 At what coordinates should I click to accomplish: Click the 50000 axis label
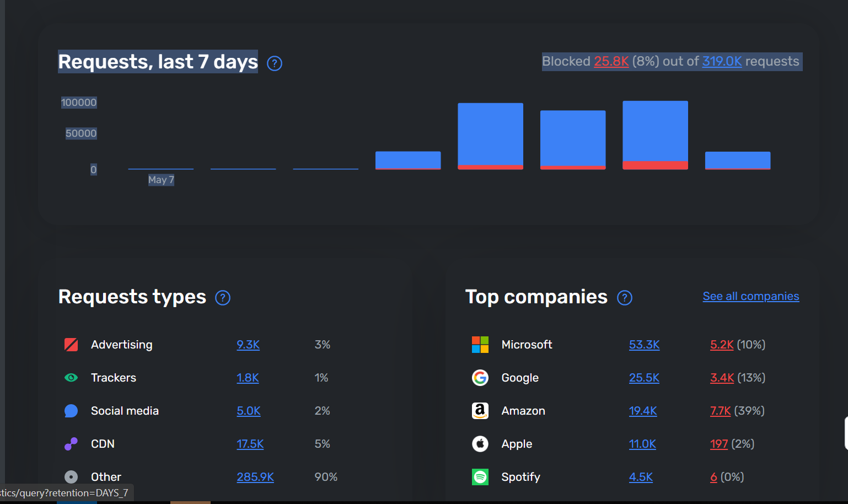click(x=81, y=133)
